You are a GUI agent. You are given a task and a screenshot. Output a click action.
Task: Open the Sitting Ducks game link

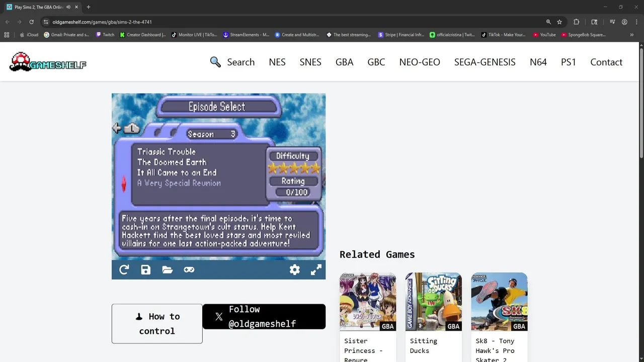[424, 346]
